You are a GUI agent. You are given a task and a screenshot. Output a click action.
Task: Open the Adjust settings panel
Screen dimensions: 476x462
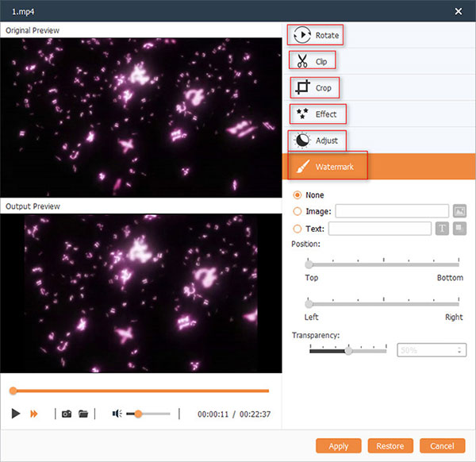[x=317, y=141]
